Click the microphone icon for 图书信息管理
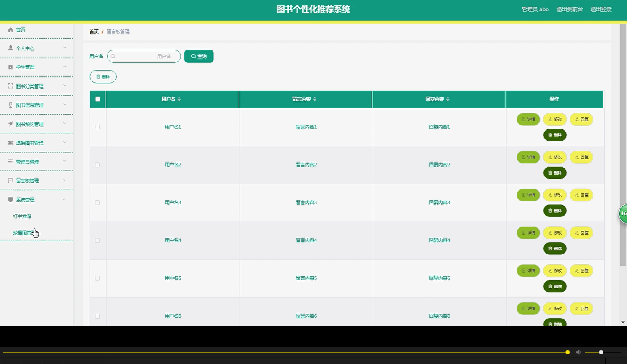The height and width of the screenshot is (364, 627). (11, 105)
